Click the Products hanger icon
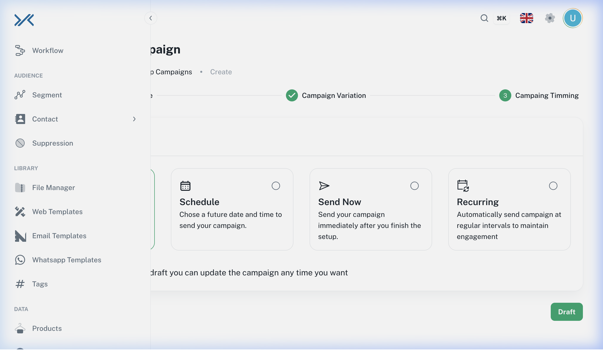The image size is (603, 364). 20,328
